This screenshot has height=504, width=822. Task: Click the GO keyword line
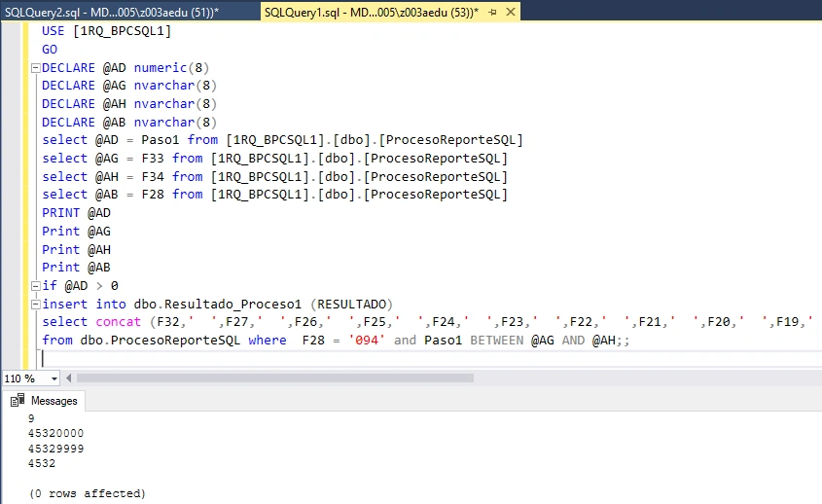[x=50, y=50]
